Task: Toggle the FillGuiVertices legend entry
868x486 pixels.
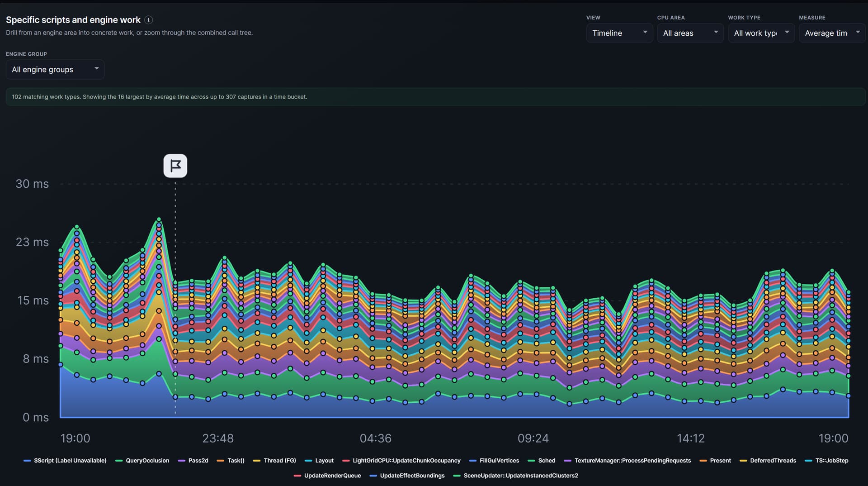Action: 494,461
